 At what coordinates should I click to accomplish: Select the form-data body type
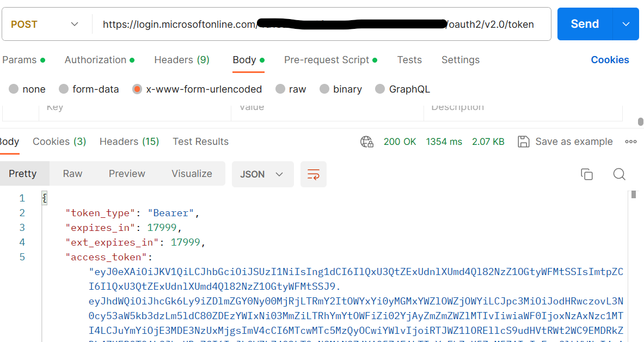click(89, 89)
